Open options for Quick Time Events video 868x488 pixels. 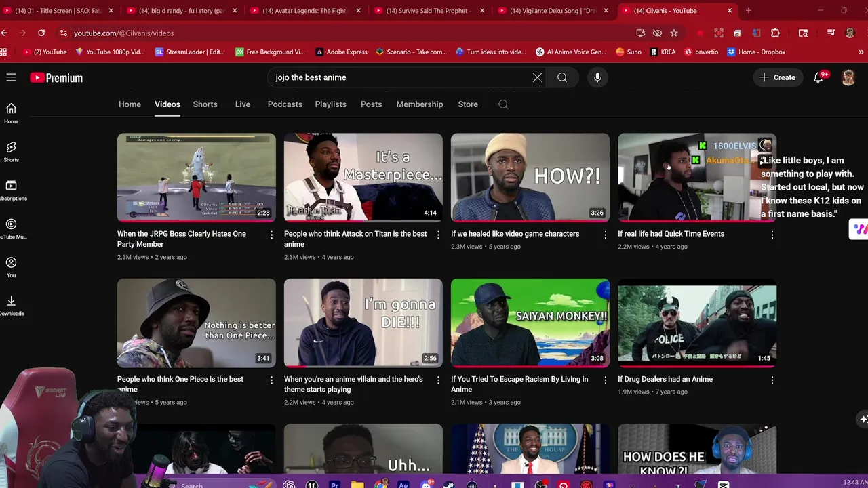tap(772, 235)
